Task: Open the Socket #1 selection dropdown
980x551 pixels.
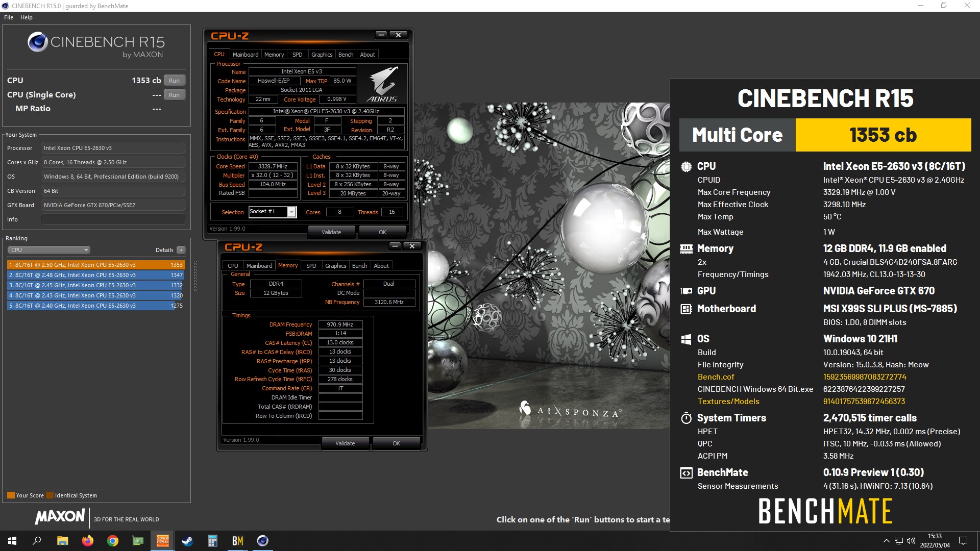Action: [273, 212]
